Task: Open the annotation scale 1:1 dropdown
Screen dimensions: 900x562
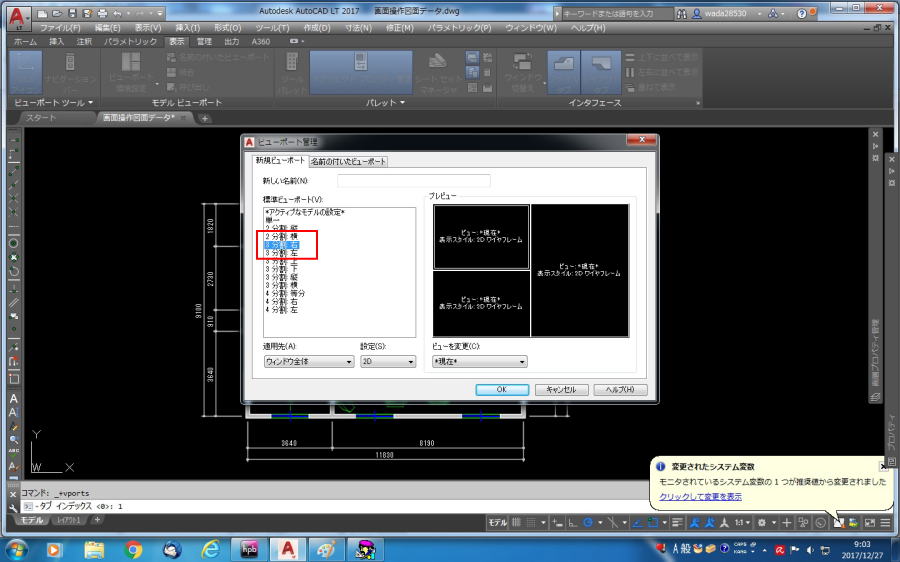Action: (x=743, y=522)
